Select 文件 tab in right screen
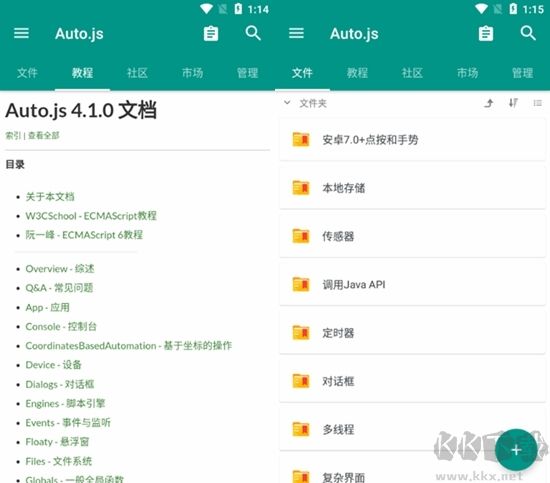 pyautogui.click(x=302, y=73)
